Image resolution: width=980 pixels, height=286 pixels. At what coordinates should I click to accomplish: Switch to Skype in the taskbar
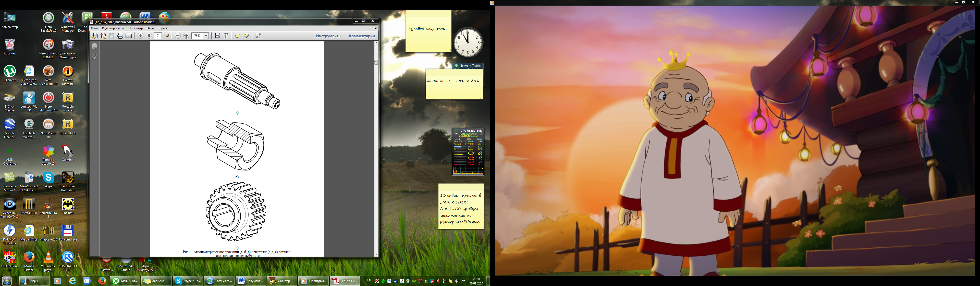(188, 281)
